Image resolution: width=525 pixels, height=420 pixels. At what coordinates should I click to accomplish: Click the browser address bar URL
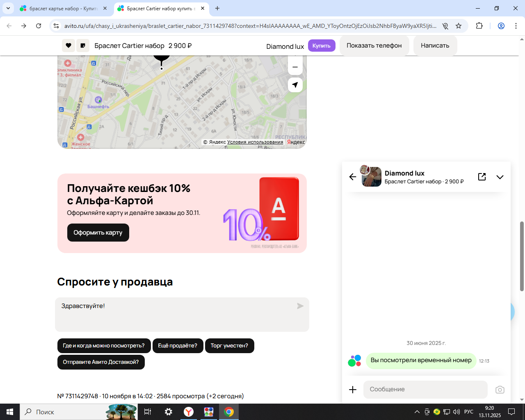point(250,26)
